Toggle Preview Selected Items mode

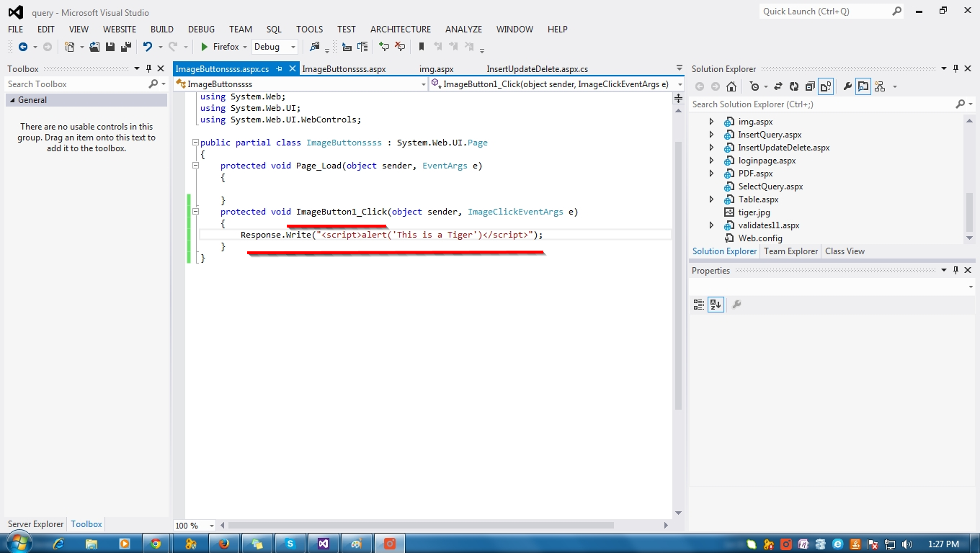863,86
